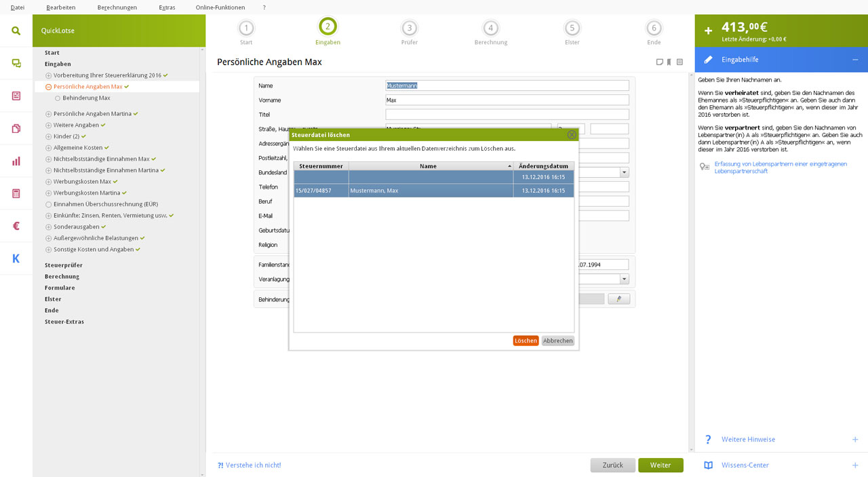
Task: Click the bar chart sidebar icon
Action: click(16, 161)
